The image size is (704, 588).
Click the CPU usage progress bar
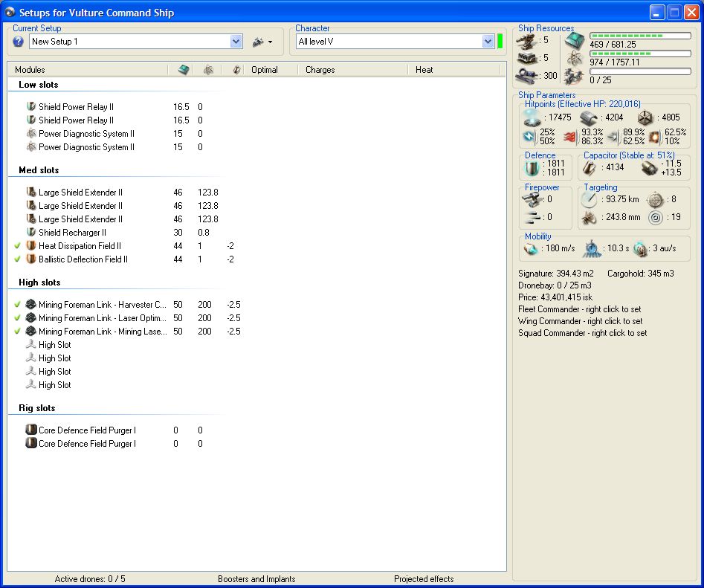(x=640, y=36)
